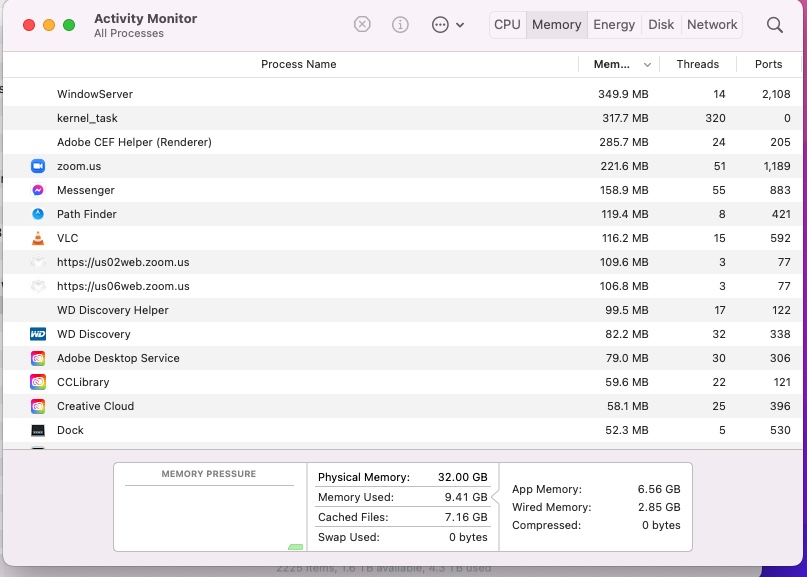Screen dimensions: 807x577
Task: Select the https://us02web.zoom.us process name
Action: 123,263
